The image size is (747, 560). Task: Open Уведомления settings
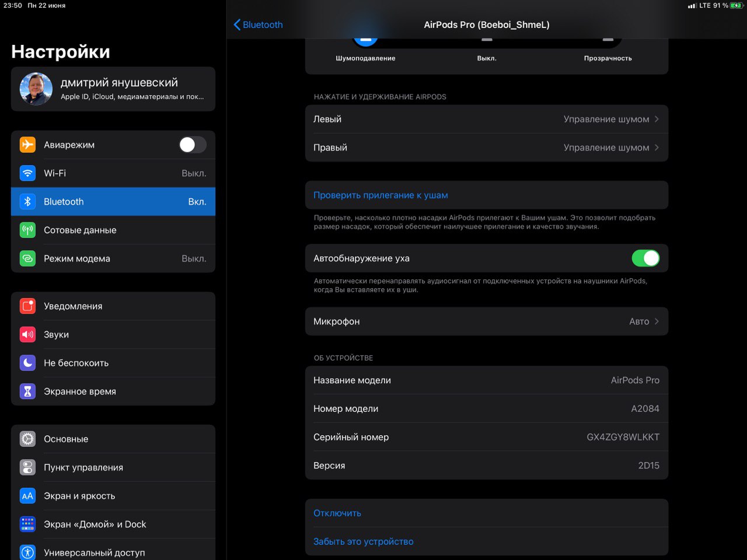113,306
